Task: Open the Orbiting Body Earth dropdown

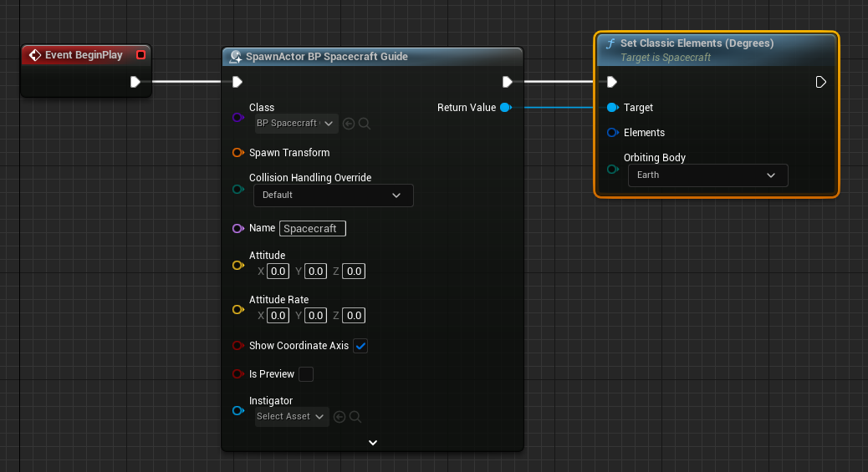Action: pyautogui.click(x=708, y=175)
